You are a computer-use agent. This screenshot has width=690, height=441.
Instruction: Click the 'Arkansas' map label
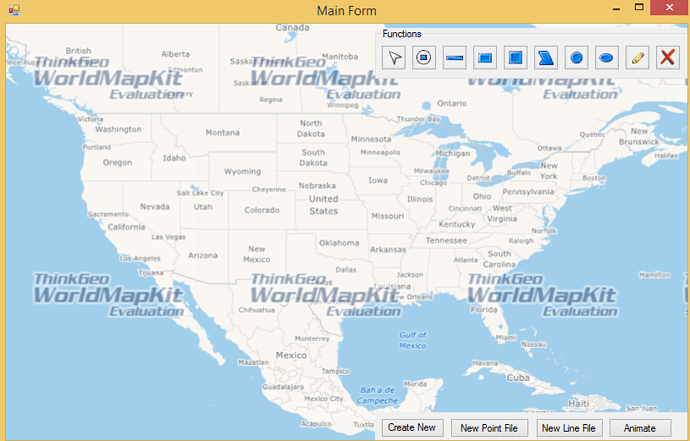click(388, 250)
